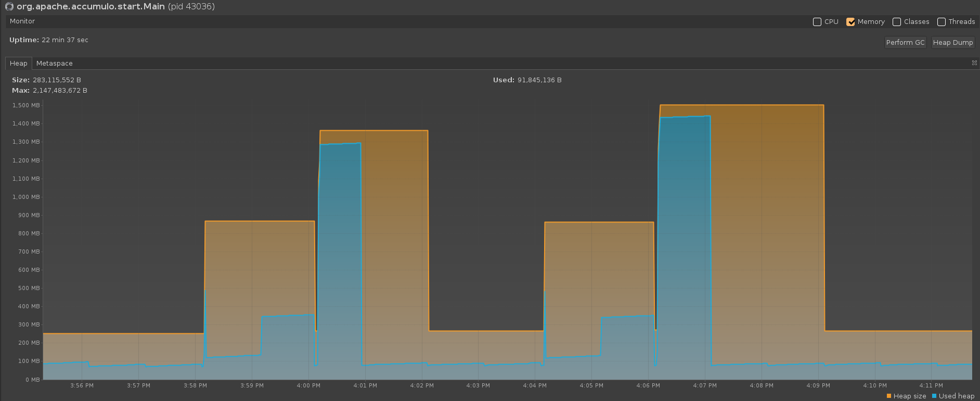
Task: Click the Monitor section header
Action: click(22, 21)
